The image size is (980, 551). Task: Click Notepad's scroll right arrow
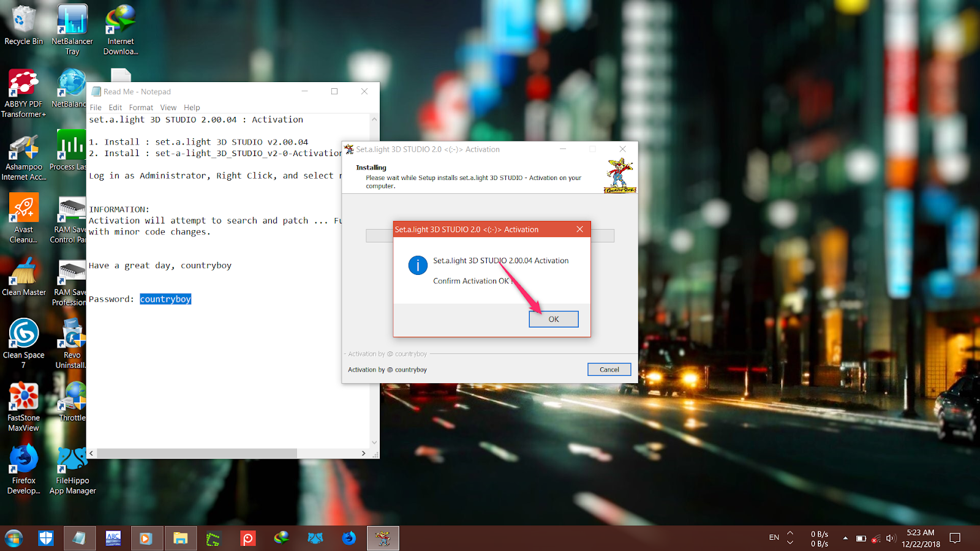(x=363, y=453)
